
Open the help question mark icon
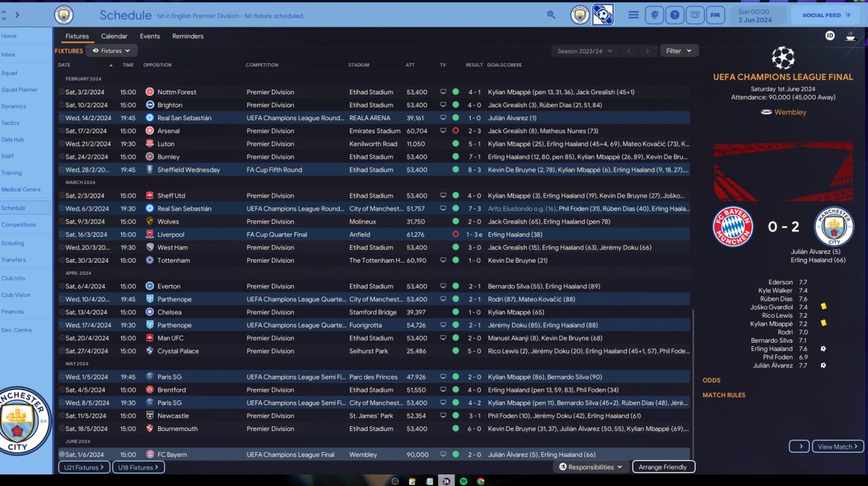pyautogui.click(x=674, y=14)
